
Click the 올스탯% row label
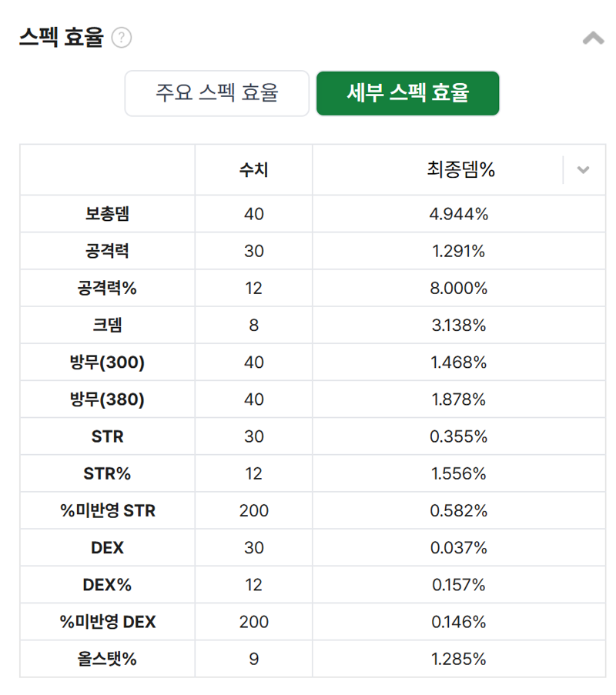point(107,659)
